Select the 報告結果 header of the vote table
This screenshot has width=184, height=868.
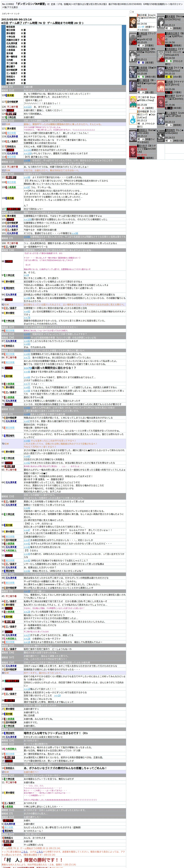click(11, 27)
